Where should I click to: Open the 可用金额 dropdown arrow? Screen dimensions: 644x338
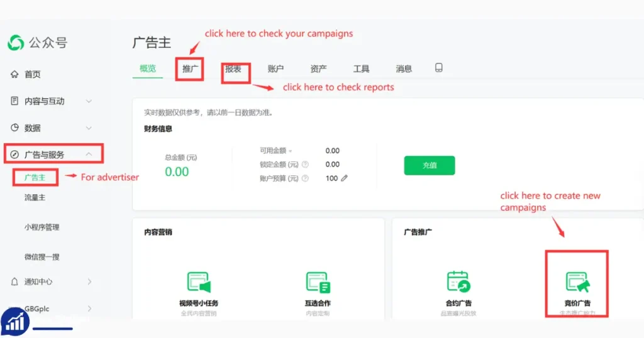tap(291, 151)
